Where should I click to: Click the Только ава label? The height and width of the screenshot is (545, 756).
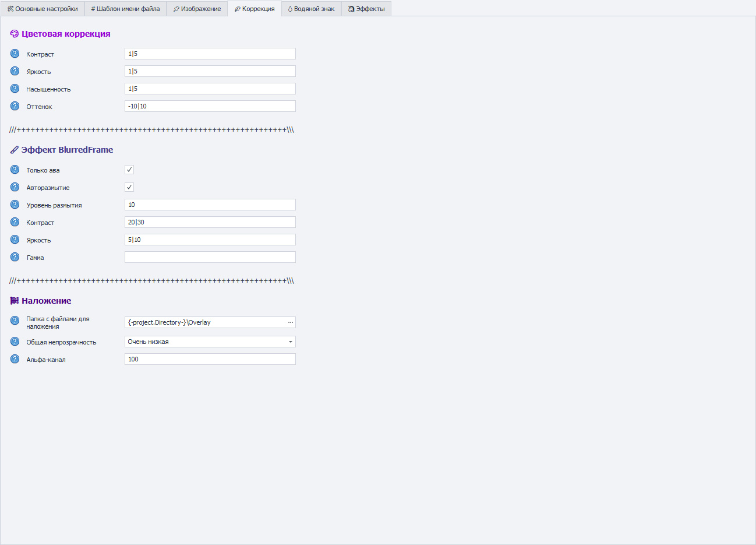(43, 170)
